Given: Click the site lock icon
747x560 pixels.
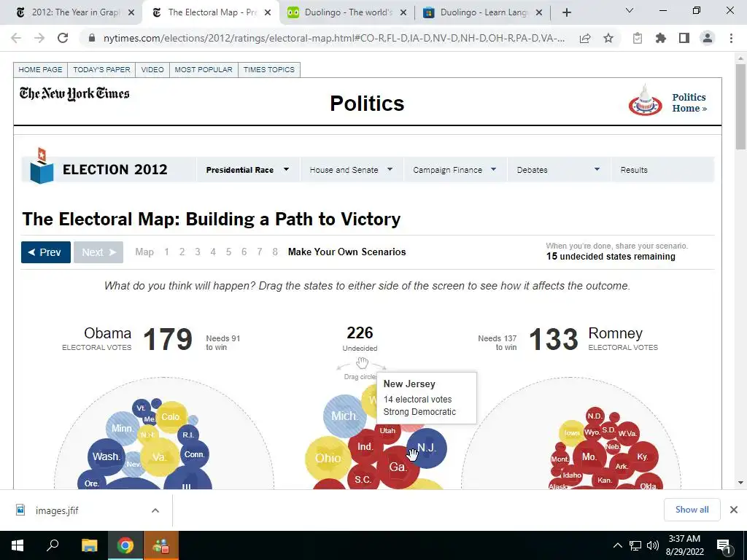Looking at the screenshot, I should point(93,38).
